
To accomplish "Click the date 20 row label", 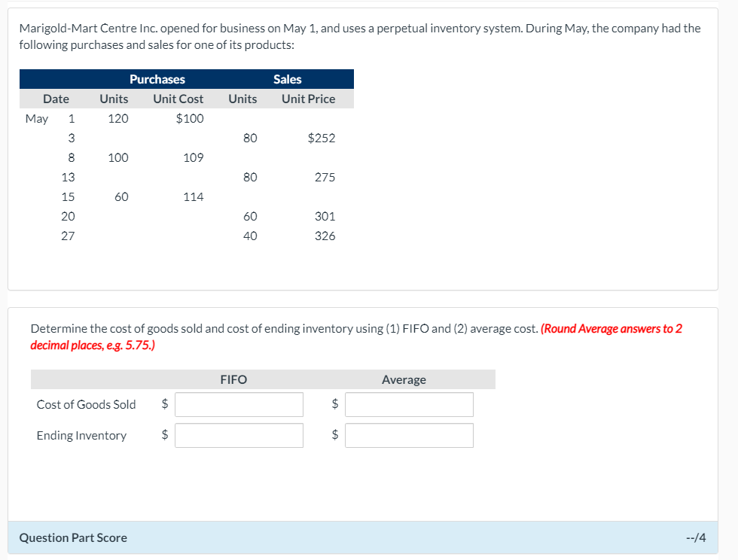I will pos(68,217).
